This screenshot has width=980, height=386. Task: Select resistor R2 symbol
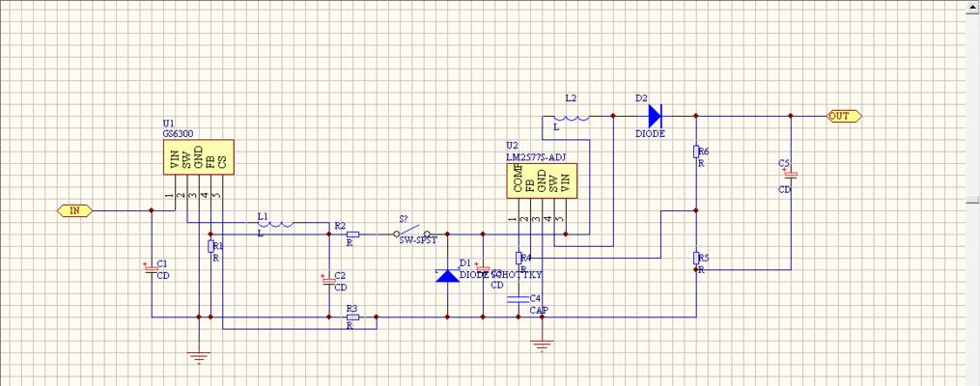pyautogui.click(x=352, y=234)
